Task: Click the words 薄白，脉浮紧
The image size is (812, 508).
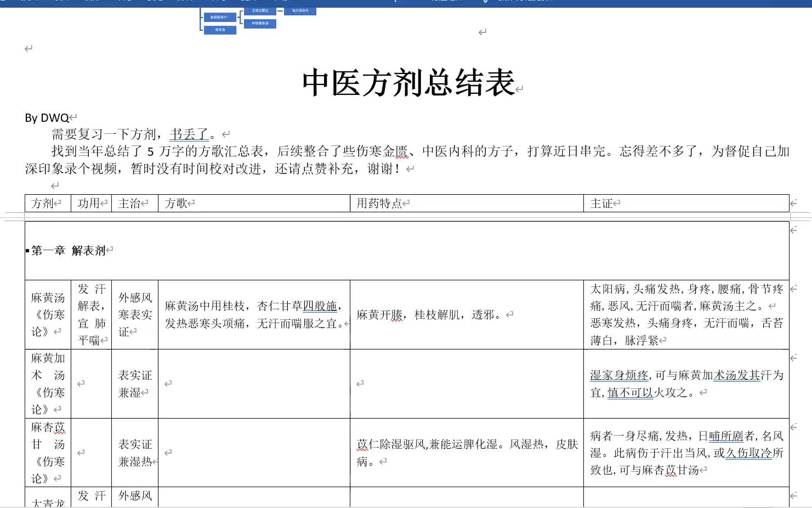Action: (624, 341)
